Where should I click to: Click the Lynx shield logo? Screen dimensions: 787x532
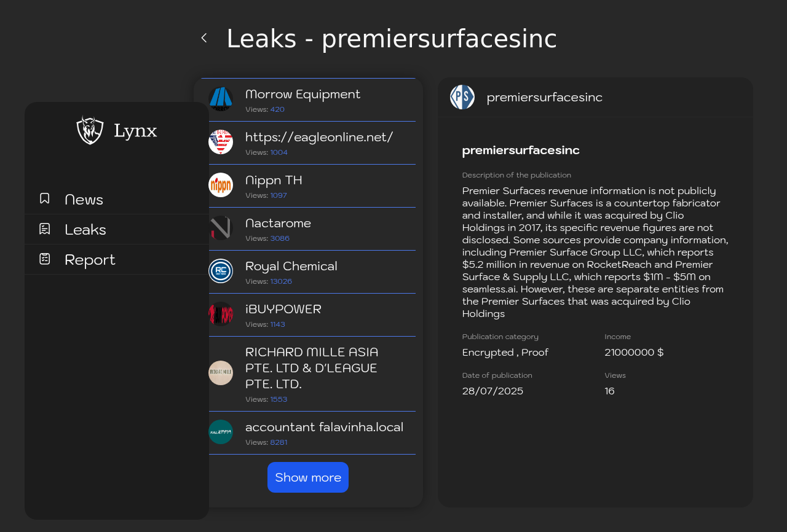pyautogui.click(x=90, y=130)
